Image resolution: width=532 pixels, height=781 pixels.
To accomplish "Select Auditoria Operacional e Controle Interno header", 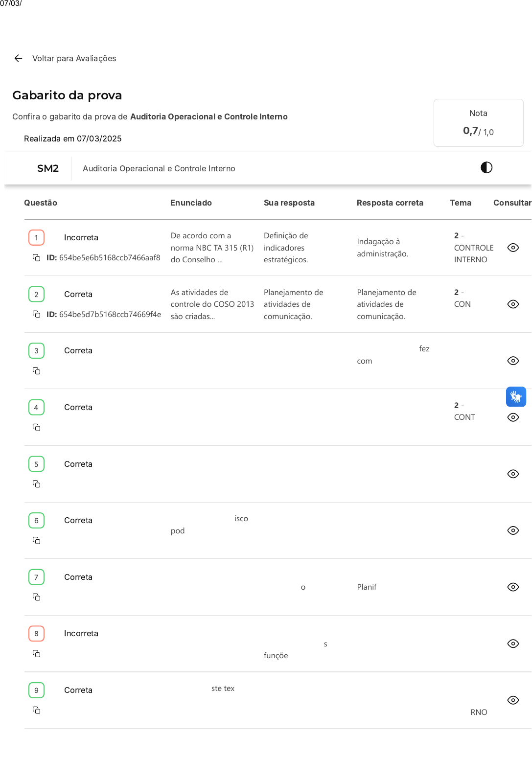I will point(159,169).
